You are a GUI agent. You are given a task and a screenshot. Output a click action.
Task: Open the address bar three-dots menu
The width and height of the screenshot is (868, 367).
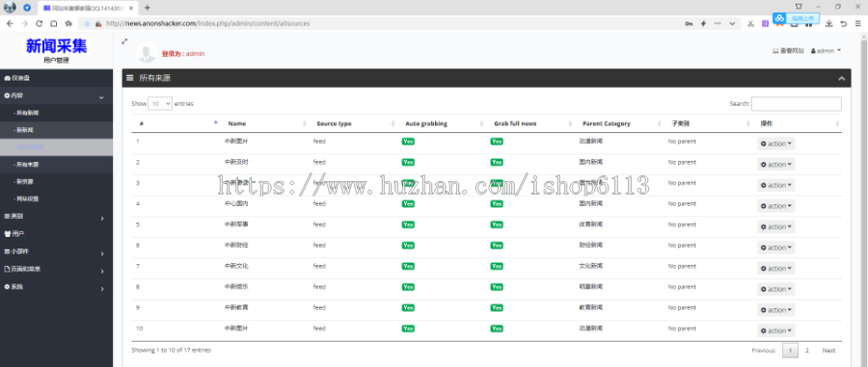click(x=718, y=24)
